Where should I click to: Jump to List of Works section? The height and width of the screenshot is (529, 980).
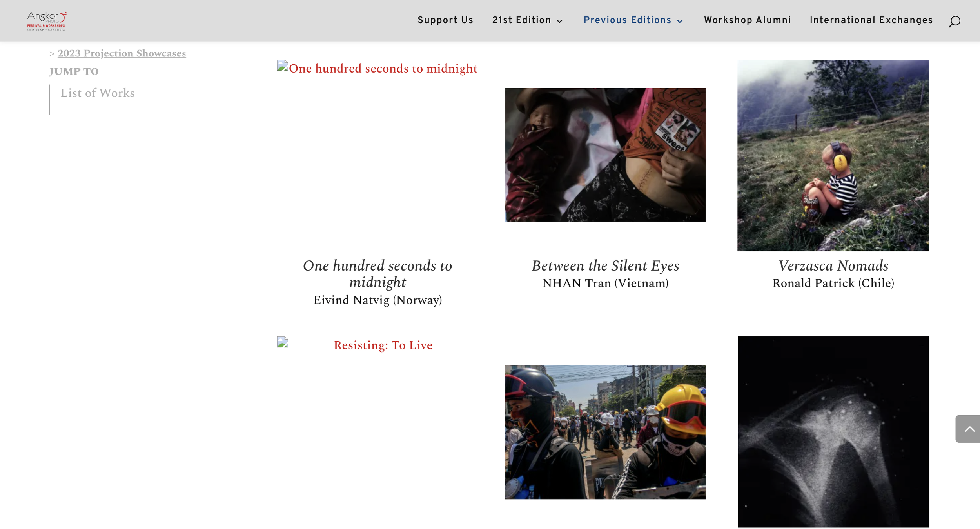97,93
